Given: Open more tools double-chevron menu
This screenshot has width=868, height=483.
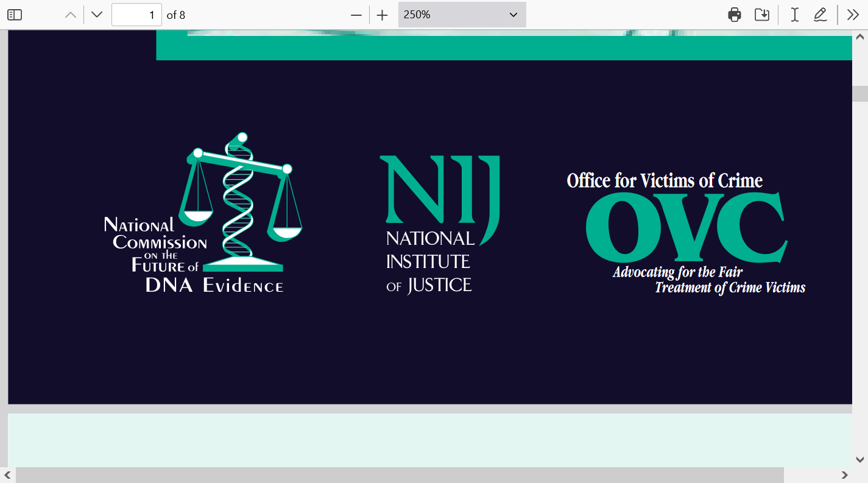Looking at the screenshot, I should coord(853,15).
